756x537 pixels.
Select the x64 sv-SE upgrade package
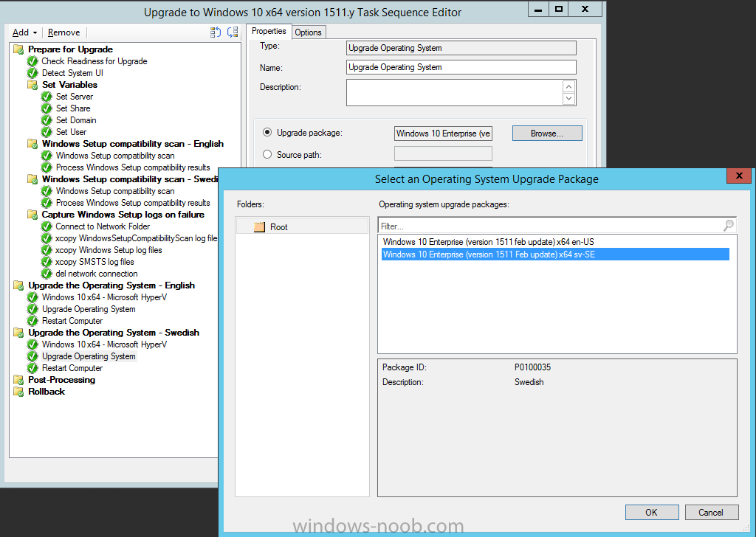555,254
